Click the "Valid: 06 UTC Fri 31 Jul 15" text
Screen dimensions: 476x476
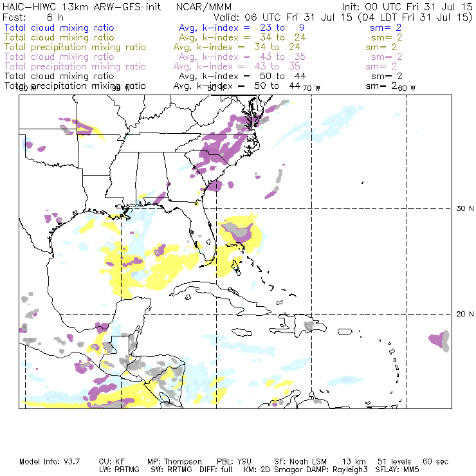click(283, 17)
